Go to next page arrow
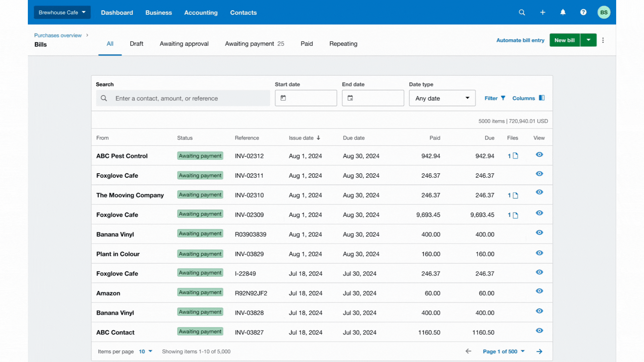Image resolution: width=644 pixels, height=362 pixels. [x=539, y=351]
